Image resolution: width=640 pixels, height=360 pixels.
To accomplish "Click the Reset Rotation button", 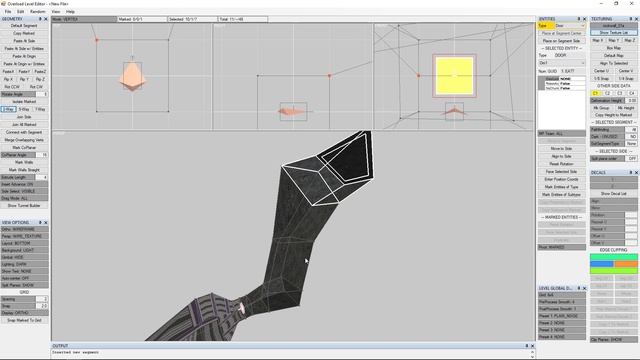I will 562,164.
